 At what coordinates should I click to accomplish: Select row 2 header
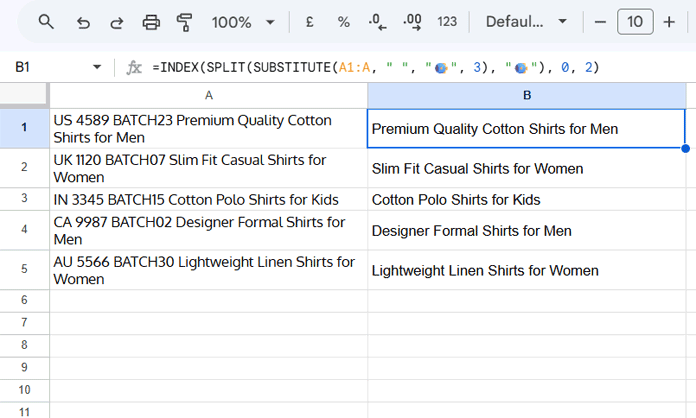pyautogui.click(x=24, y=168)
